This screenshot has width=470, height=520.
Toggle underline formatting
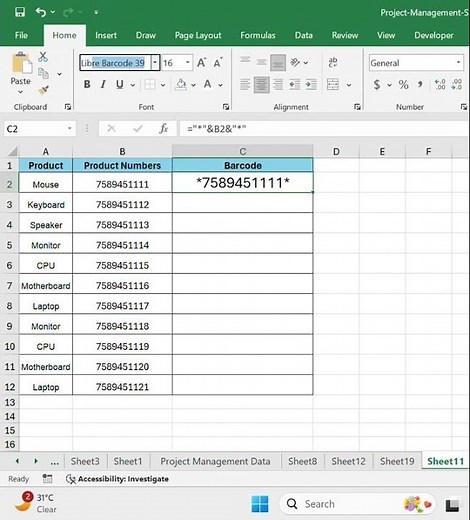pos(120,84)
